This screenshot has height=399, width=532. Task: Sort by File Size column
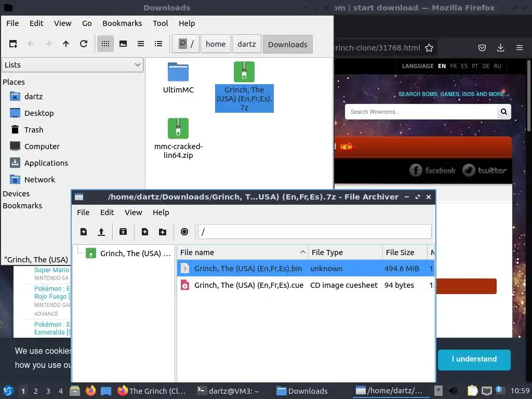(405, 252)
